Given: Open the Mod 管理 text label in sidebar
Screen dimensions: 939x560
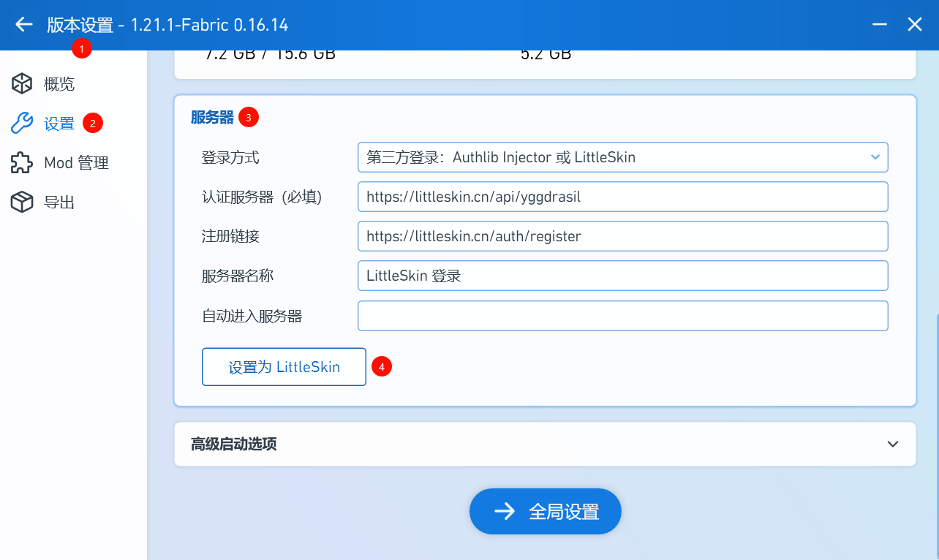Looking at the screenshot, I should pyautogui.click(x=76, y=163).
